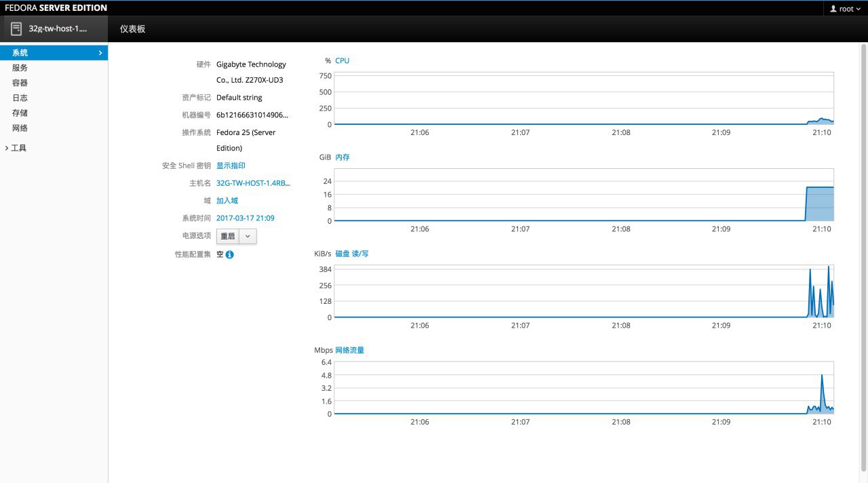Viewport: 868px width, 483px height.
Task: Open 日志 in the sidebar
Action: point(54,98)
